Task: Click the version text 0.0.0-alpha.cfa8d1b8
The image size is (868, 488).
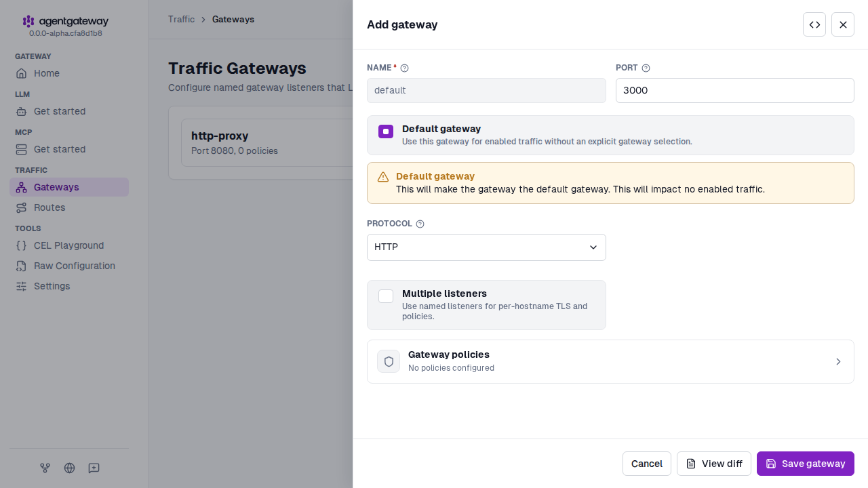Action: tap(66, 33)
